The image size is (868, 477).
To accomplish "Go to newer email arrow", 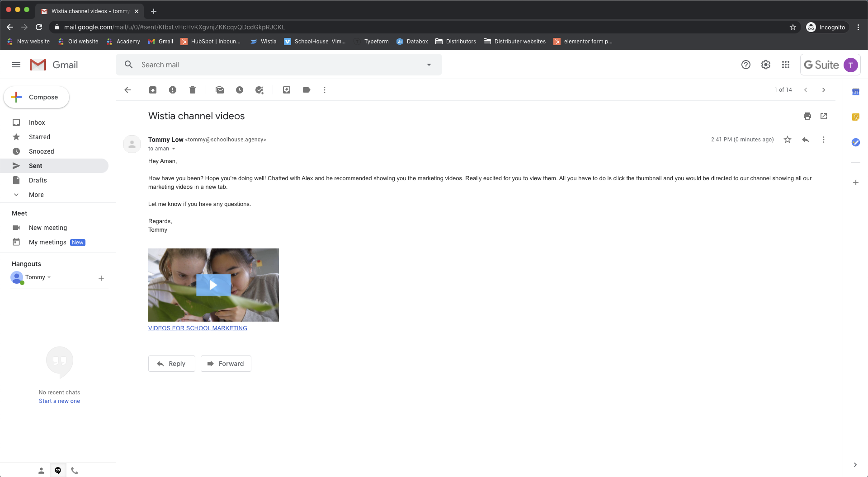I will click(x=806, y=90).
